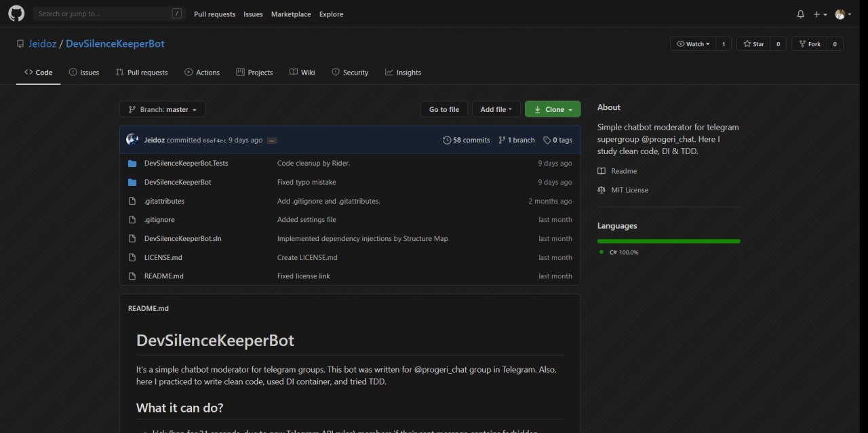Open the green Clone dropdown

click(553, 109)
